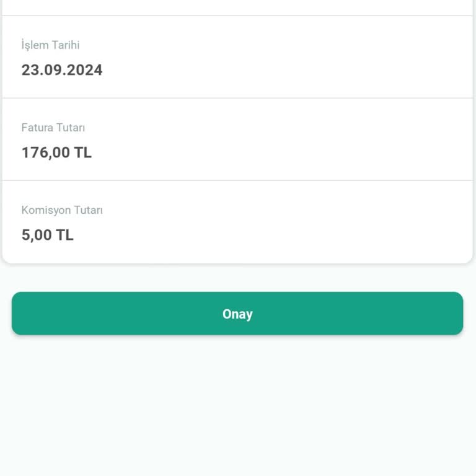Viewport: 476px width, 476px height.
Task: Click the number 5,00 in commission amount
Action: point(37,235)
